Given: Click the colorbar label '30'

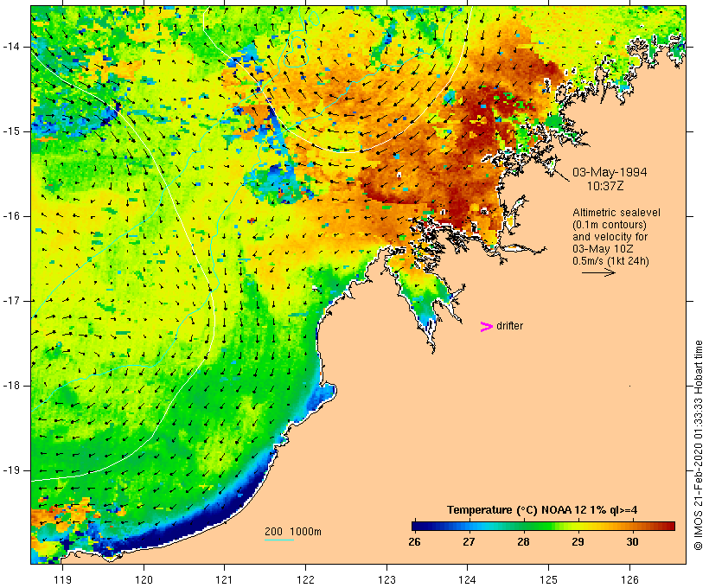Looking at the screenshot, I should (x=632, y=542).
